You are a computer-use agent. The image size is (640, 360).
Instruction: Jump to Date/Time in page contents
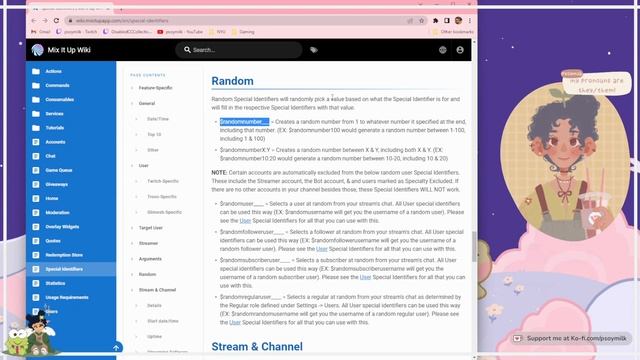158,119
